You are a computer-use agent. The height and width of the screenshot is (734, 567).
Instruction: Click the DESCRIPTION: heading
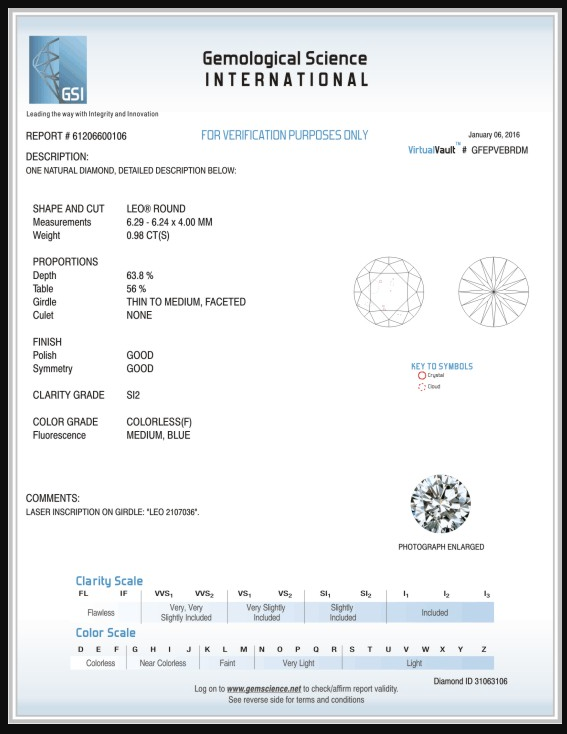[x=57, y=157]
